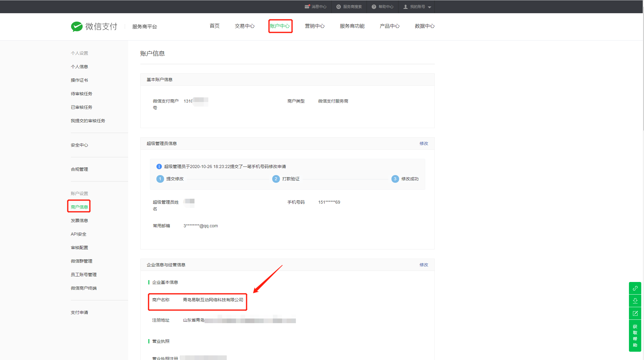644x360 pixels.
Task: Click the 营业执照 subsection label
Action: coord(161,341)
